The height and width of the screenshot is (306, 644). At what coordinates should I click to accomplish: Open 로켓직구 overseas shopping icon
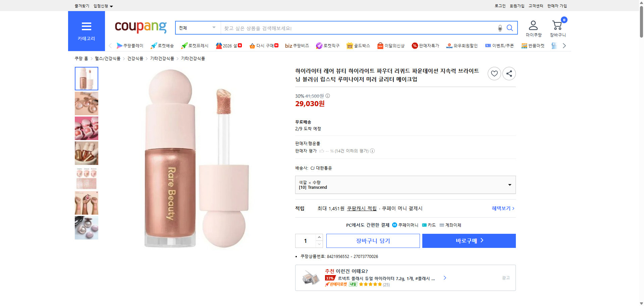point(319,46)
